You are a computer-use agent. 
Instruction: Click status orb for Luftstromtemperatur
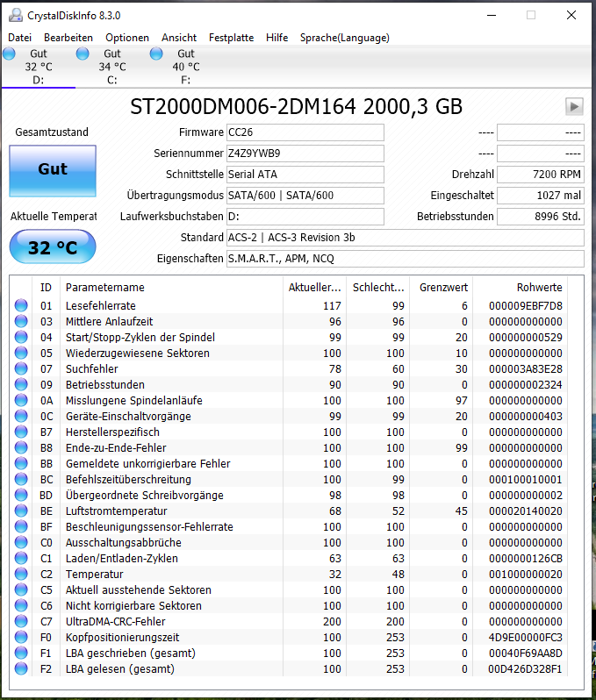[x=21, y=511]
